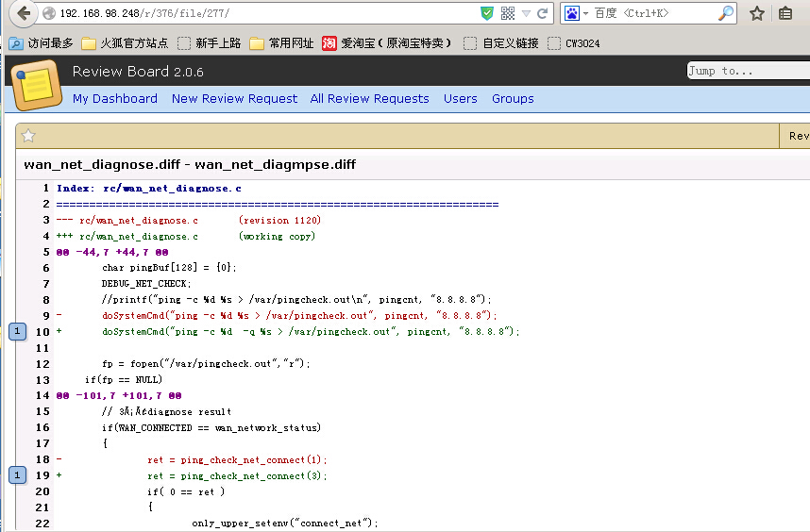Screen dimensions: 810x532
Task: Open the 访问最多 bookmark
Action: [x=41, y=43]
